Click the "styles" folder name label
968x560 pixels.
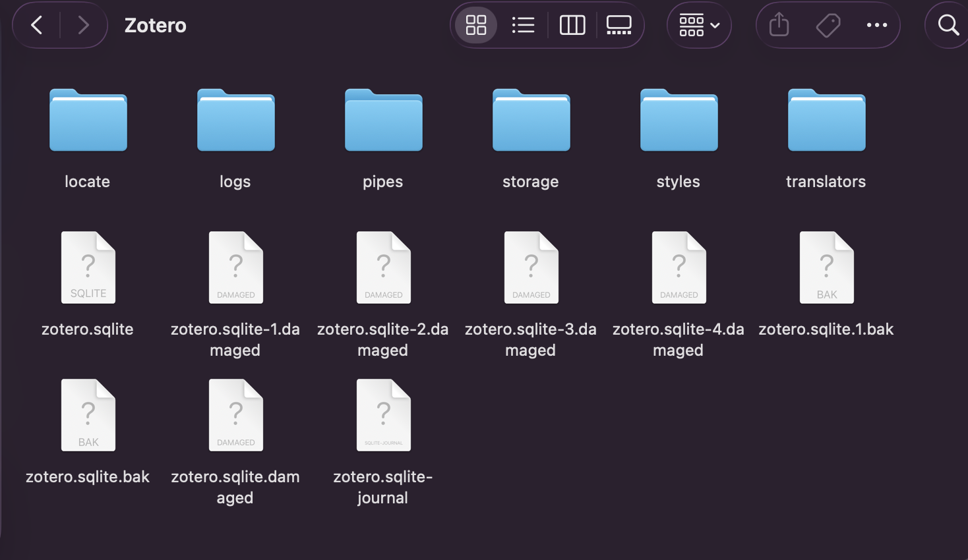coord(679,182)
